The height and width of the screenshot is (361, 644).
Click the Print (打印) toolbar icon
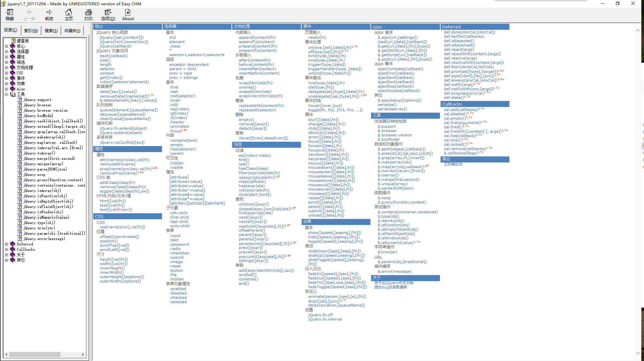coord(88,12)
